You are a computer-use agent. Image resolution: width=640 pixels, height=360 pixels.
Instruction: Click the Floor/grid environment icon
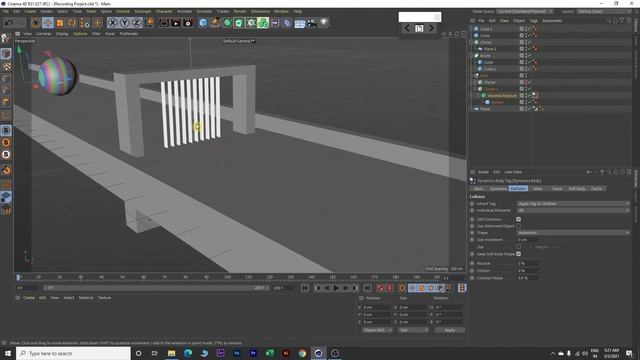(300, 23)
